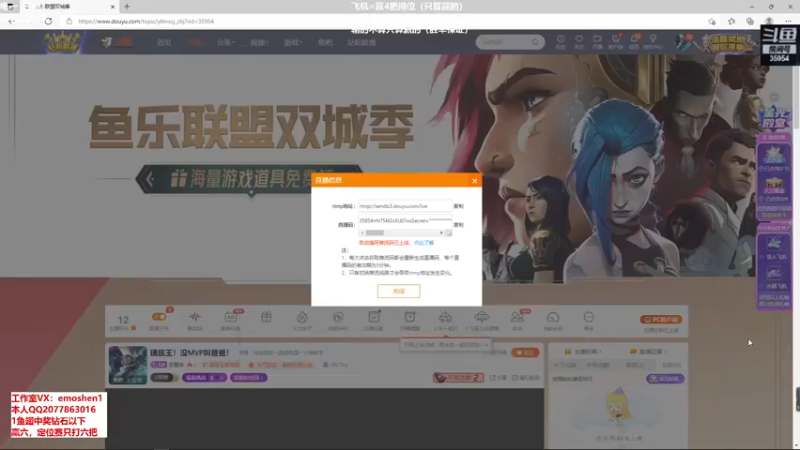Viewport: 800px width, 450px height.
Task: Click the 关闭 button at dialog bottom
Action: [x=398, y=291]
